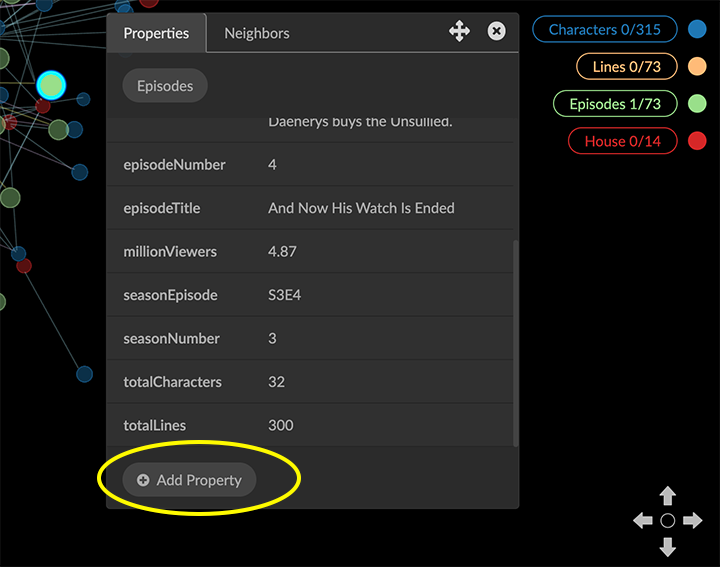The width and height of the screenshot is (720, 567).
Task: Select the Properties tab
Action: coord(156,33)
